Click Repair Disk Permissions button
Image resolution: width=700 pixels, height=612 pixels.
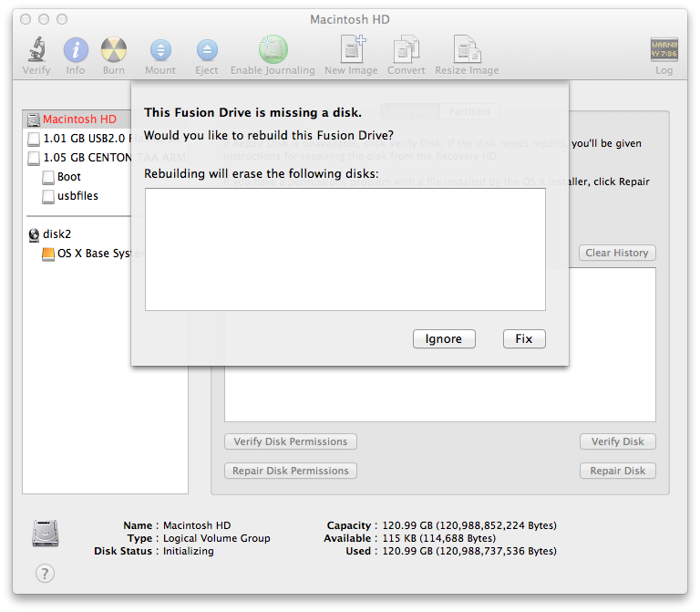(x=291, y=471)
